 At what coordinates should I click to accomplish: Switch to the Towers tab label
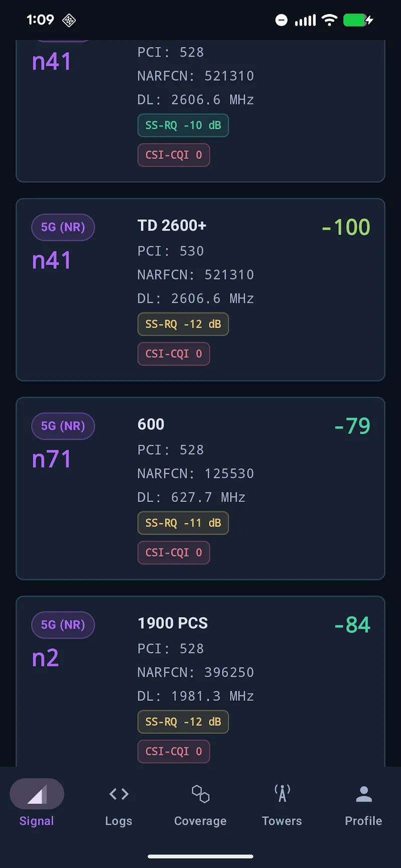tap(282, 821)
